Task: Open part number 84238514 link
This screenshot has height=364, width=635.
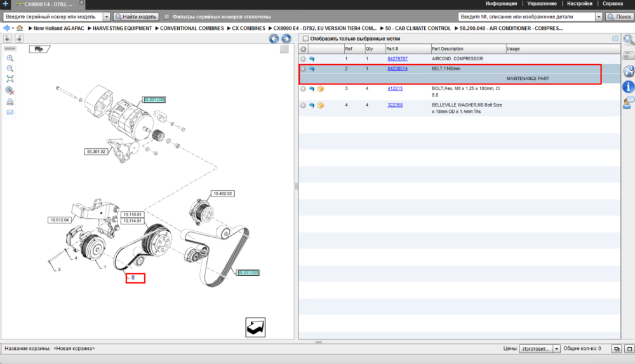Action: pos(398,68)
